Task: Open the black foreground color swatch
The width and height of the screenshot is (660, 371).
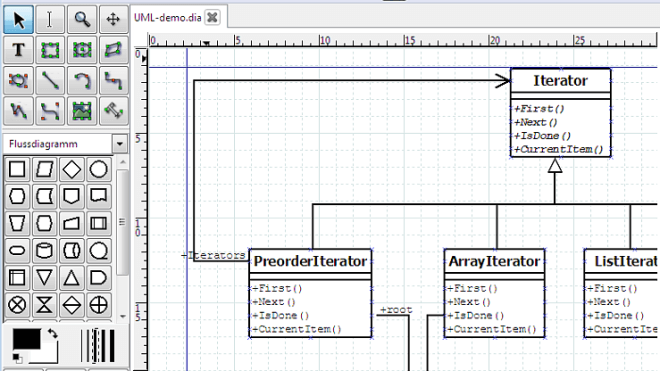Action: (26, 339)
